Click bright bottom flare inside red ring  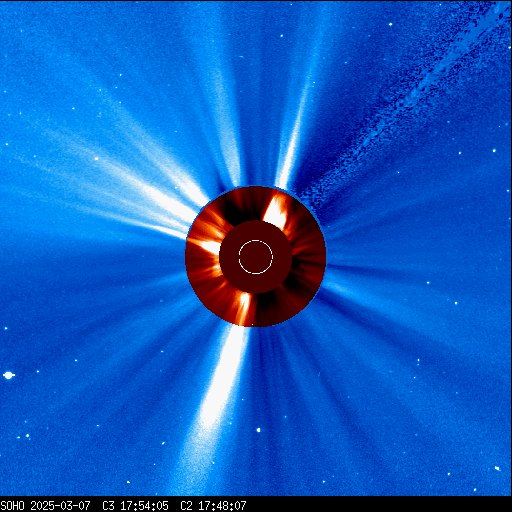(x=245, y=307)
